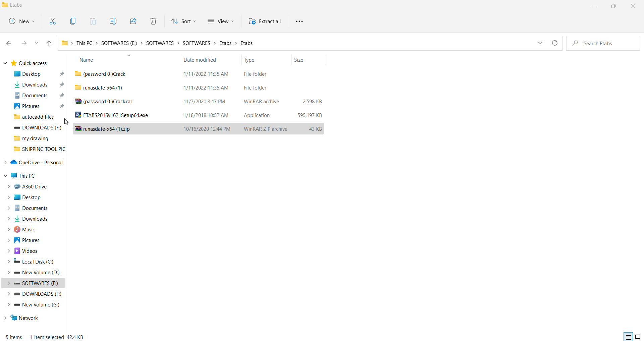Viewport: 644px width, 341px height.
Task: Click This PC in breadcrumb path
Action: (84, 43)
